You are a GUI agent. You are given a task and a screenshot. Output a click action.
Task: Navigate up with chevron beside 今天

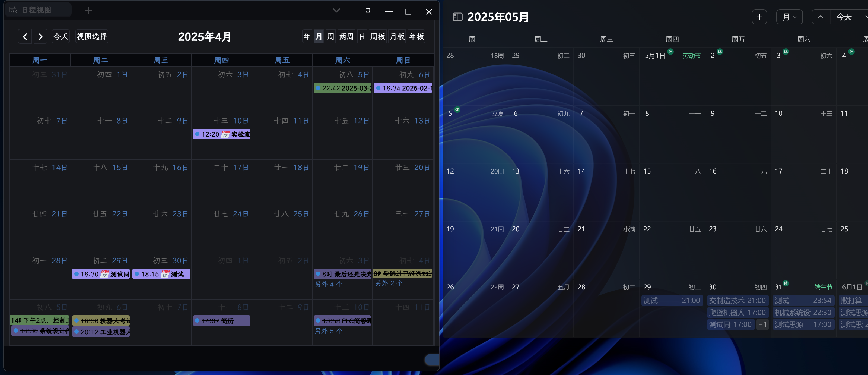pyautogui.click(x=821, y=17)
